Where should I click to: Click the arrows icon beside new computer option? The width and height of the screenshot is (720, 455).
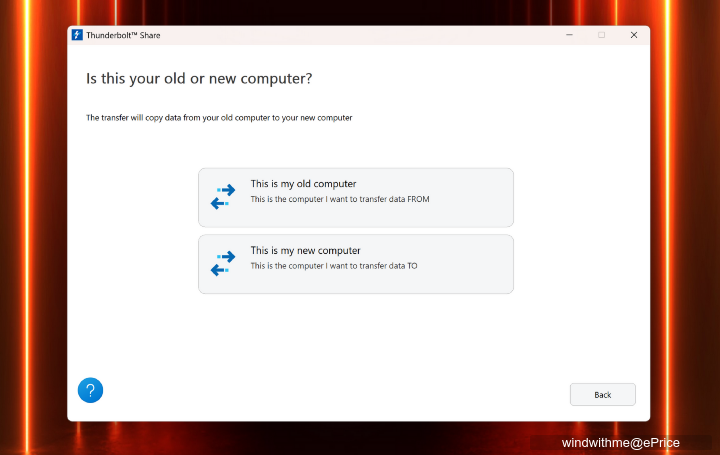click(x=223, y=263)
